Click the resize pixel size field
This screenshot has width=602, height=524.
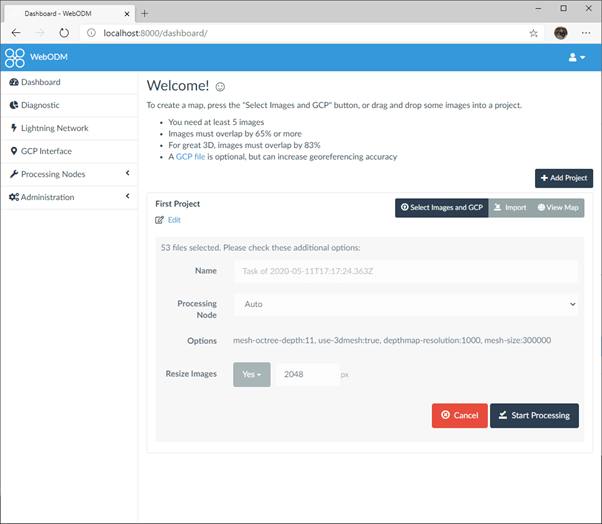(305, 374)
